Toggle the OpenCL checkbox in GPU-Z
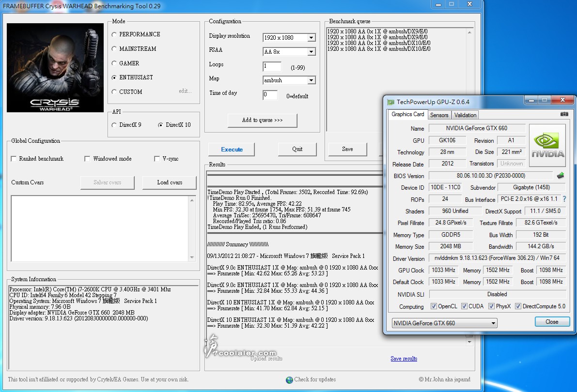Viewport: 577px width, 392px height. point(434,306)
